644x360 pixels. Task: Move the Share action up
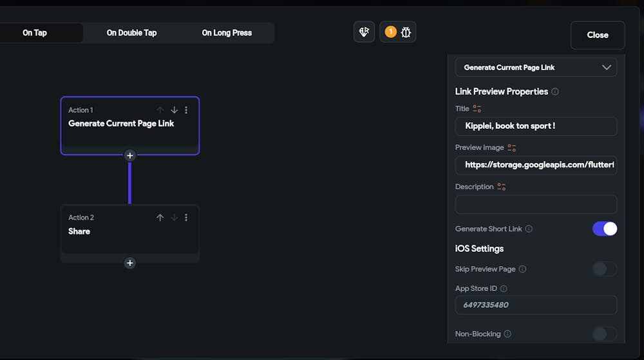pyautogui.click(x=160, y=218)
